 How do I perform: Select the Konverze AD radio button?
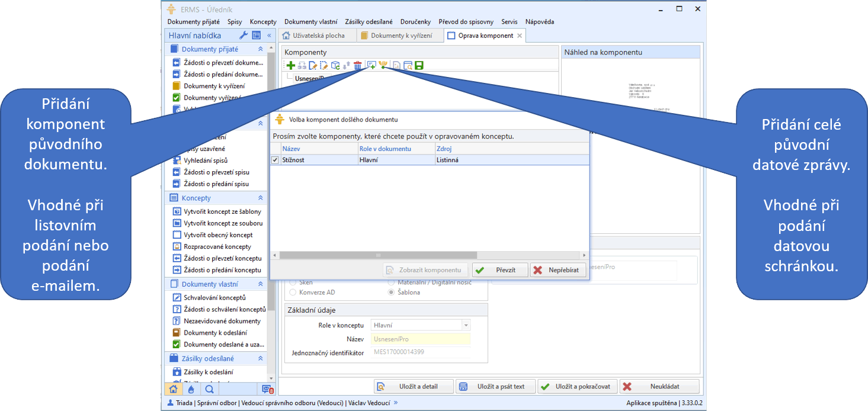coord(293,293)
